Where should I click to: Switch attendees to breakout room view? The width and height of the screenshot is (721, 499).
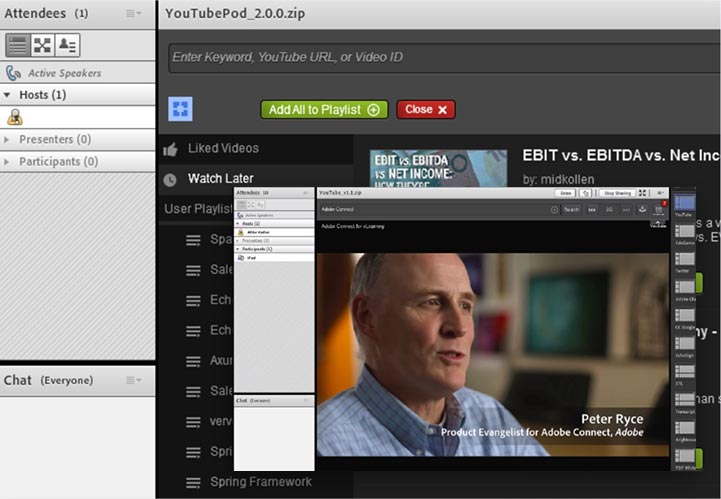tap(42, 45)
